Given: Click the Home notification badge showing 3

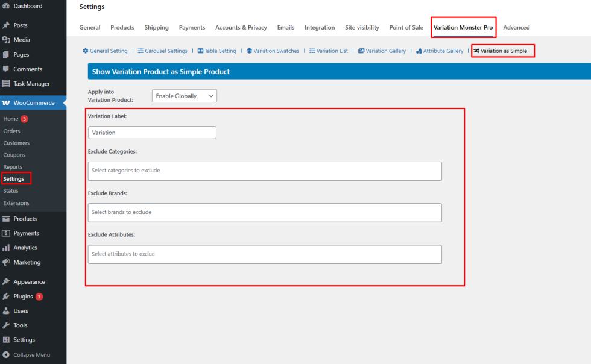Looking at the screenshot, I should [24, 119].
